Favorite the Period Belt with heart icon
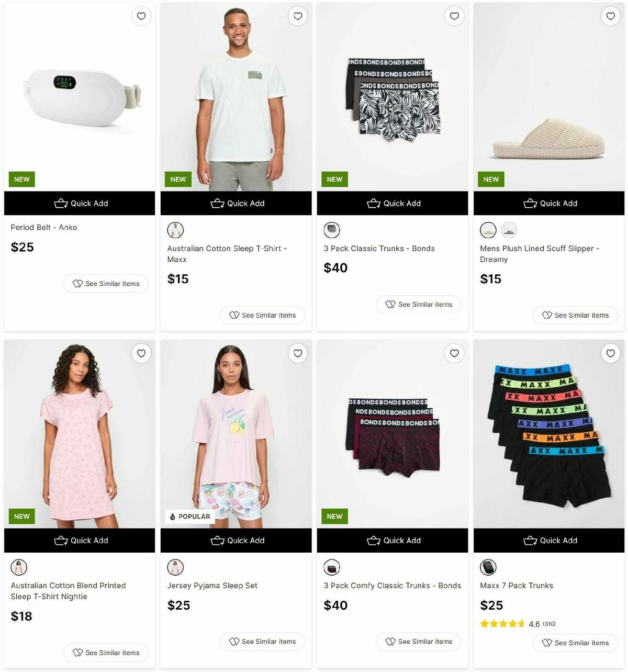Screen dimensions: 628x672 coord(141,16)
